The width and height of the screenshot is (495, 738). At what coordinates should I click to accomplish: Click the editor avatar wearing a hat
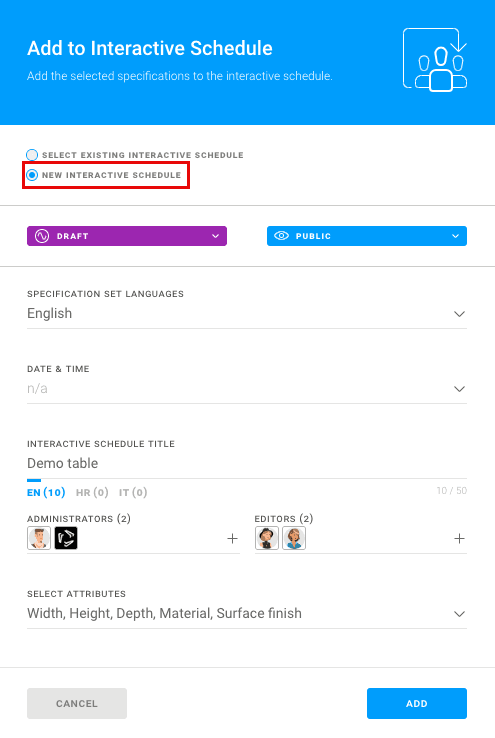267,538
